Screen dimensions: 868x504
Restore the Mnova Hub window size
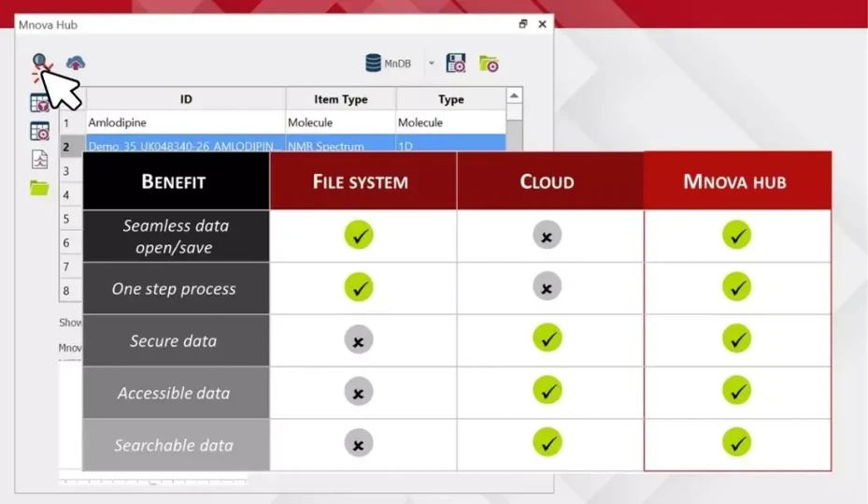click(522, 23)
